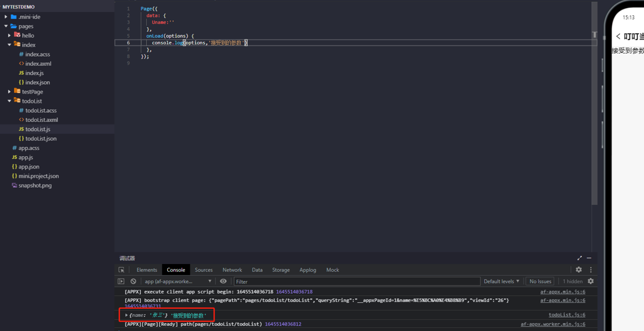
Task: Open af-appx.min.js:6 link on execute client row
Action: (563, 292)
